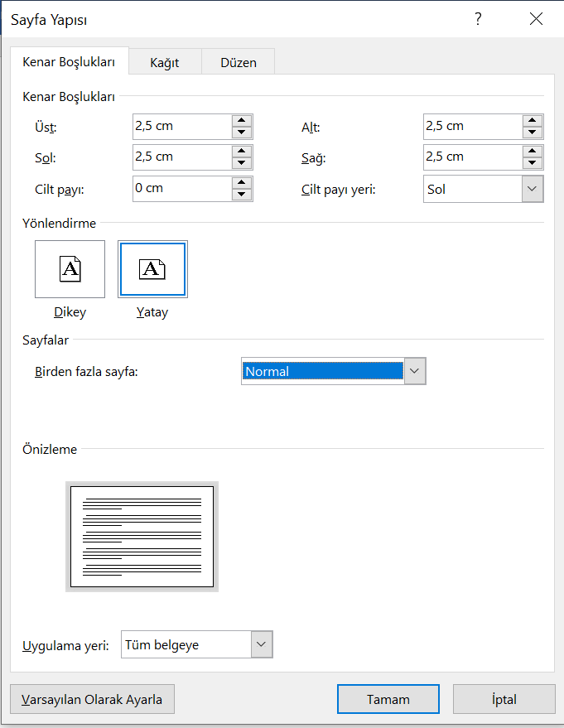
Task: Increase the Cilt payı value with its up arrow
Action: coord(241,184)
